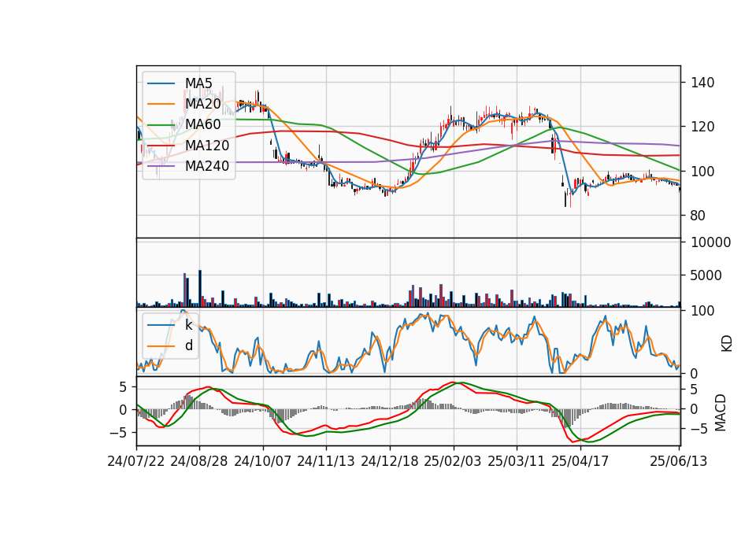Click the MA240 legend label

pyautogui.click(x=207, y=166)
